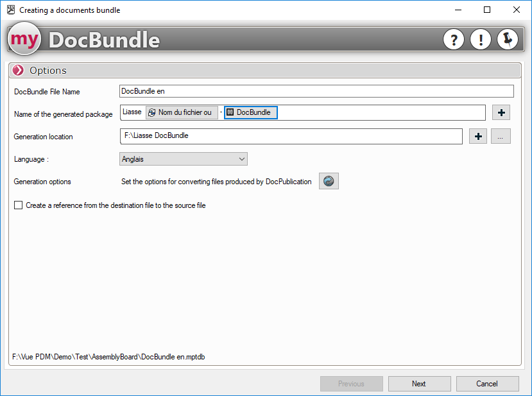Click the DocBundle File Name text field

pos(316,91)
